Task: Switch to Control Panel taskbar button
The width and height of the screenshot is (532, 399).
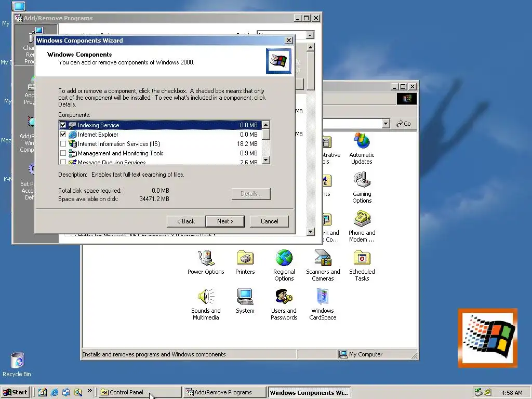Action: pos(140,392)
